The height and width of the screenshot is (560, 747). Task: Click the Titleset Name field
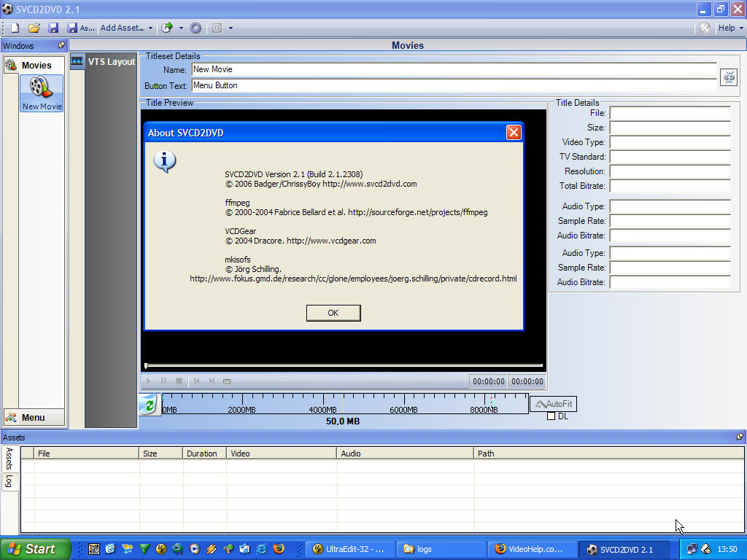point(454,69)
